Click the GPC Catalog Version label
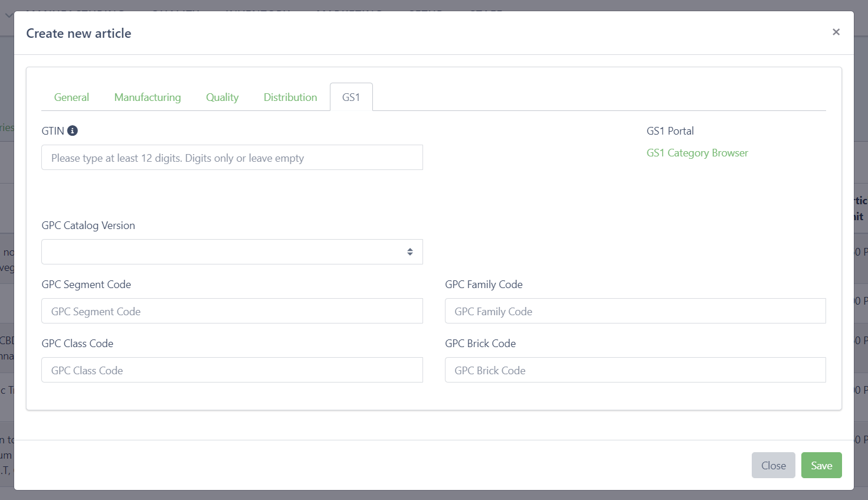868x500 pixels. 88,226
